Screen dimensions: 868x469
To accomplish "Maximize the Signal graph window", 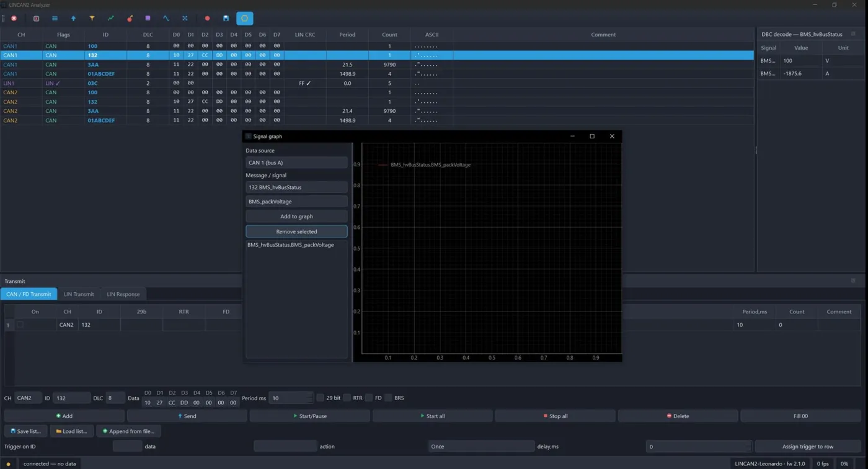I will (592, 136).
